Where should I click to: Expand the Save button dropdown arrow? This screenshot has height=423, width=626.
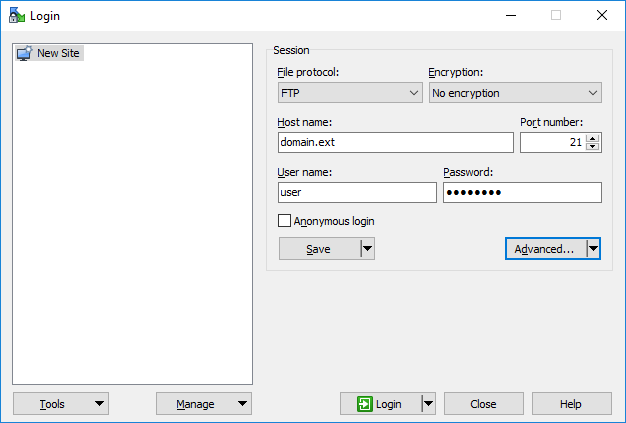tap(367, 249)
